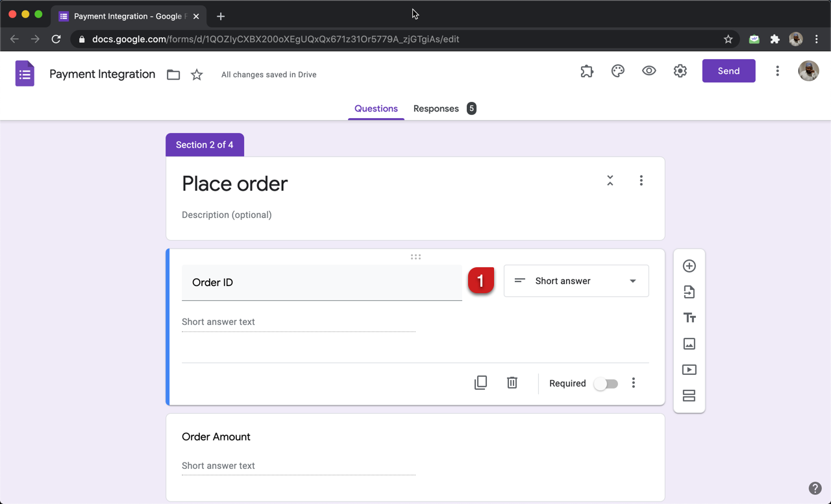Star the Payment Integration form
This screenshot has height=504, width=831.
(197, 75)
